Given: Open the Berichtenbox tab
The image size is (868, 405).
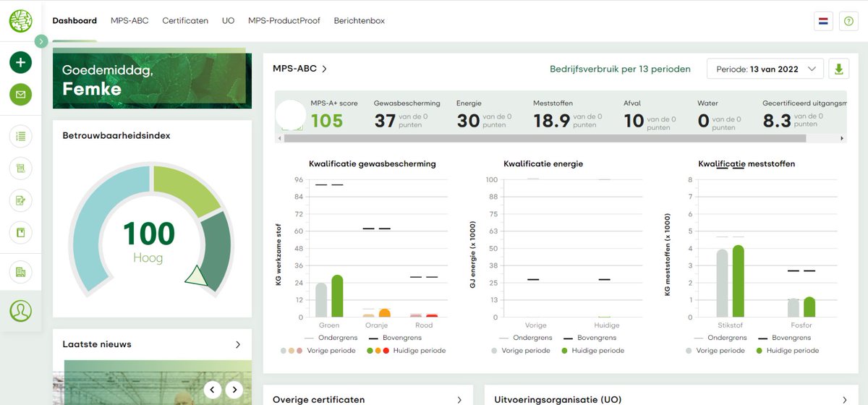Looking at the screenshot, I should pyautogui.click(x=359, y=21).
